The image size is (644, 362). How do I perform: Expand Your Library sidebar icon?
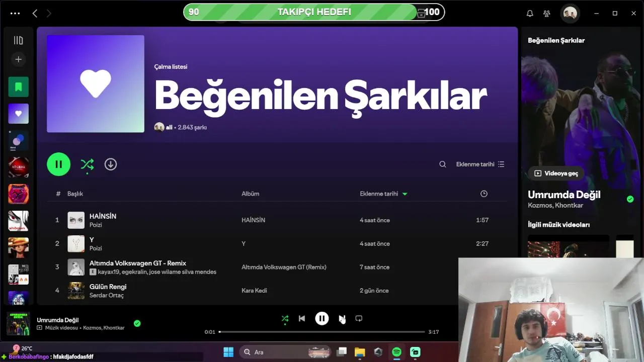[19, 40]
